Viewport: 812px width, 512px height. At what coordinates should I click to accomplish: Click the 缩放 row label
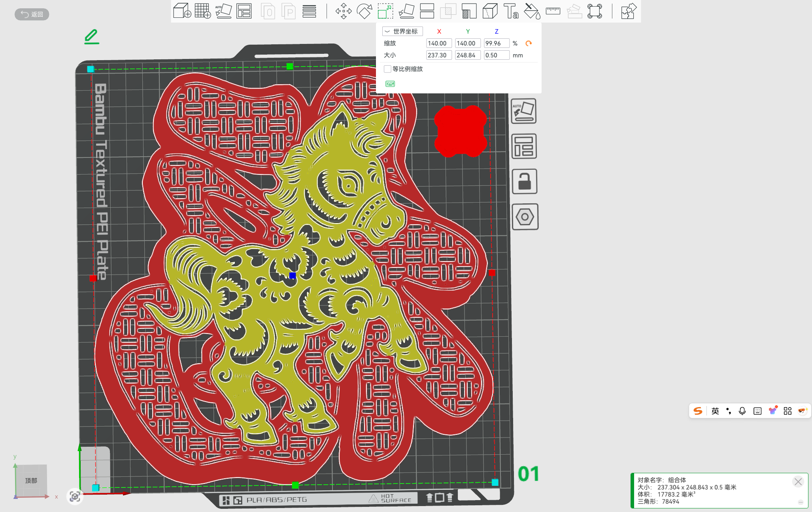[390, 43]
